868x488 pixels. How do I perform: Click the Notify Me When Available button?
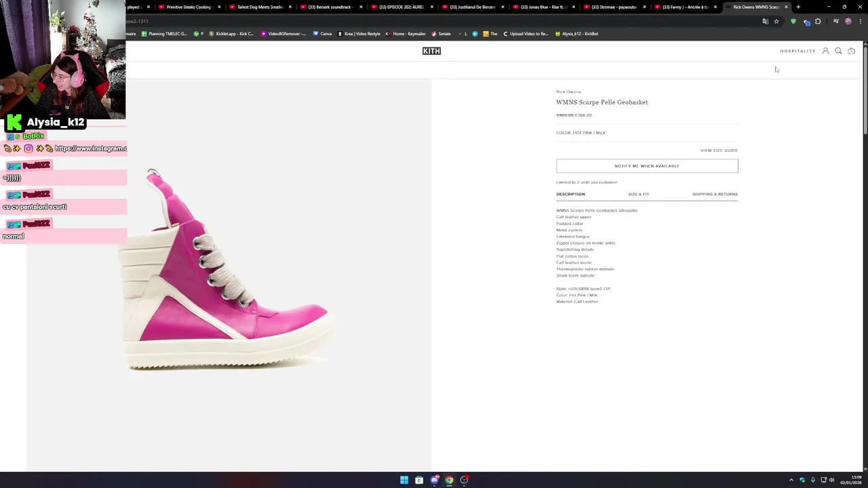[x=647, y=166]
